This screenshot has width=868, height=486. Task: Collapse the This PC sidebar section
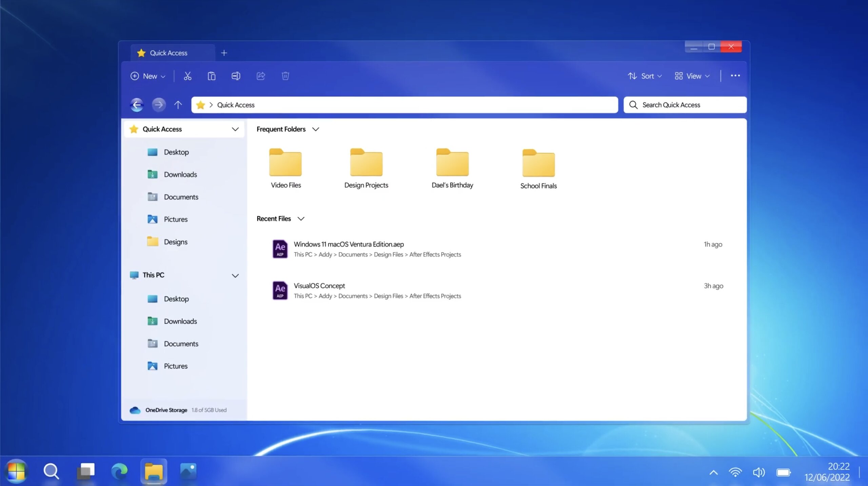235,276
